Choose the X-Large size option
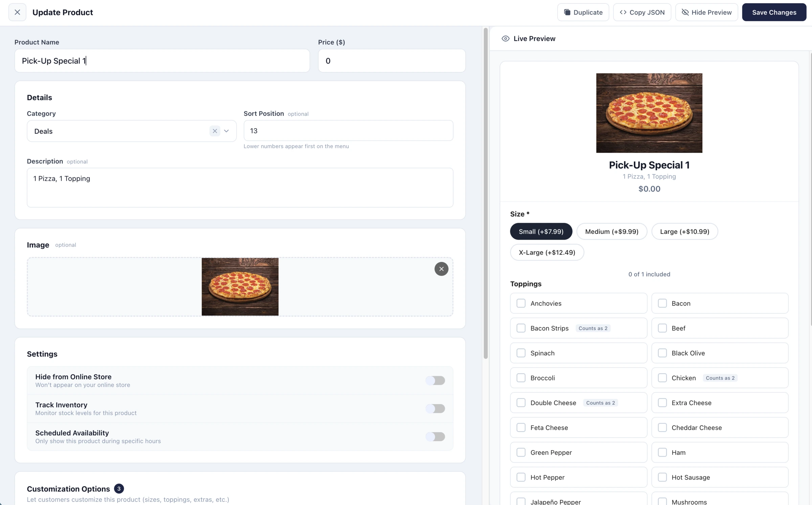 pos(547,252)
